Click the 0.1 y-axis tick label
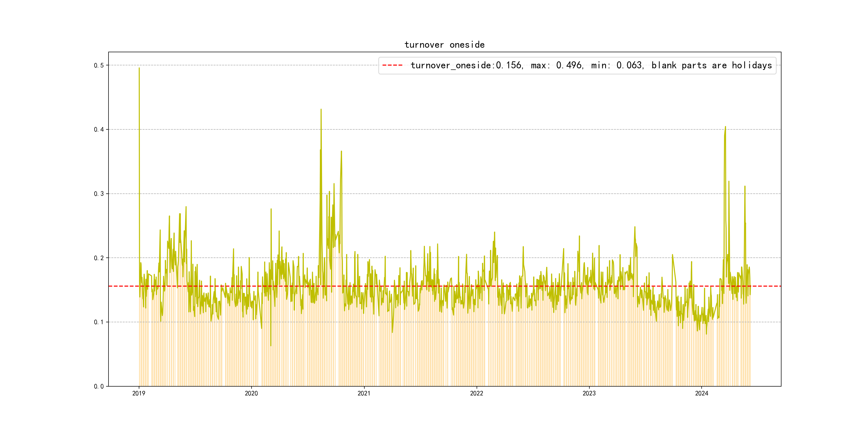Screen dimensions: 868x434 (98, 322)
